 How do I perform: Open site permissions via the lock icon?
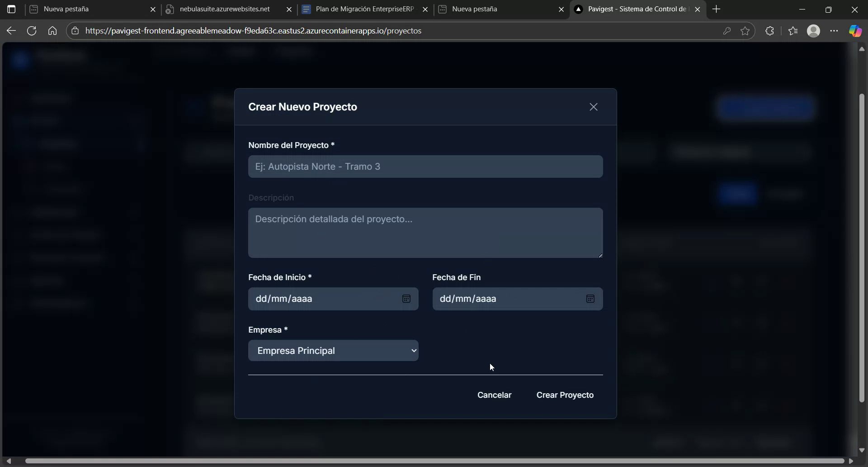[x=75, y=30]
